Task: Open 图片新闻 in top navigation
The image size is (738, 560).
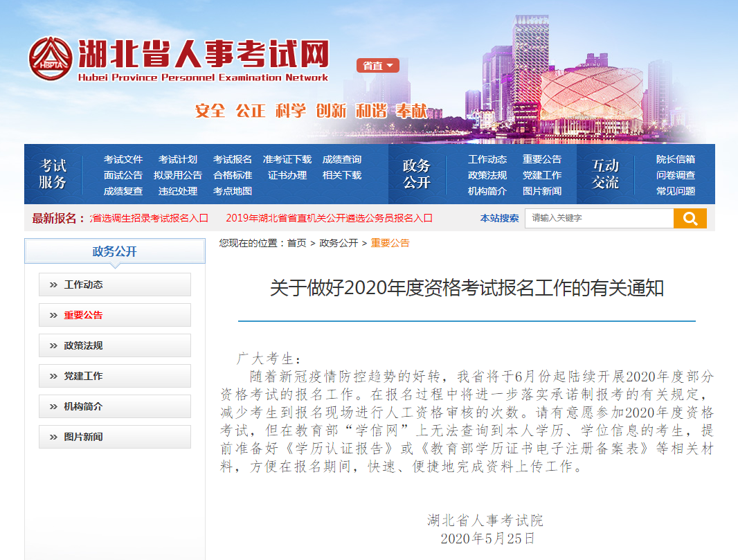Action: (x=542, y=191)
